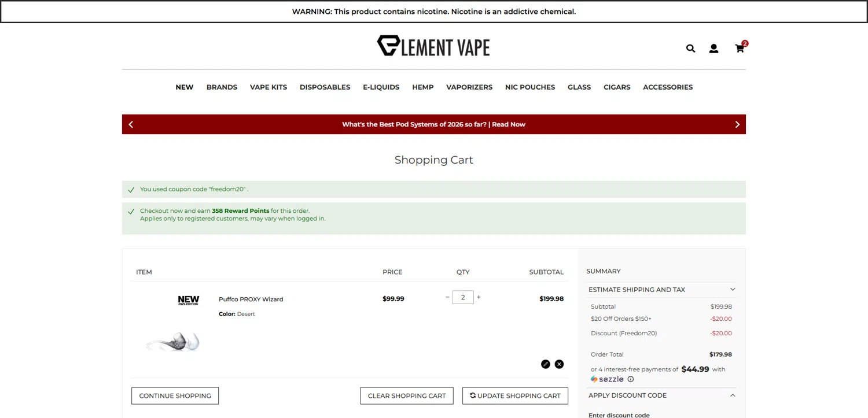
Task: Open the VAPORIZERS menu
Action: [469, 87]
